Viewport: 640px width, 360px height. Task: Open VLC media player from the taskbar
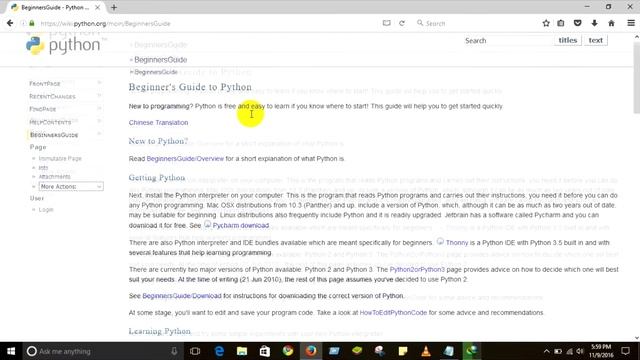point(426,351)
